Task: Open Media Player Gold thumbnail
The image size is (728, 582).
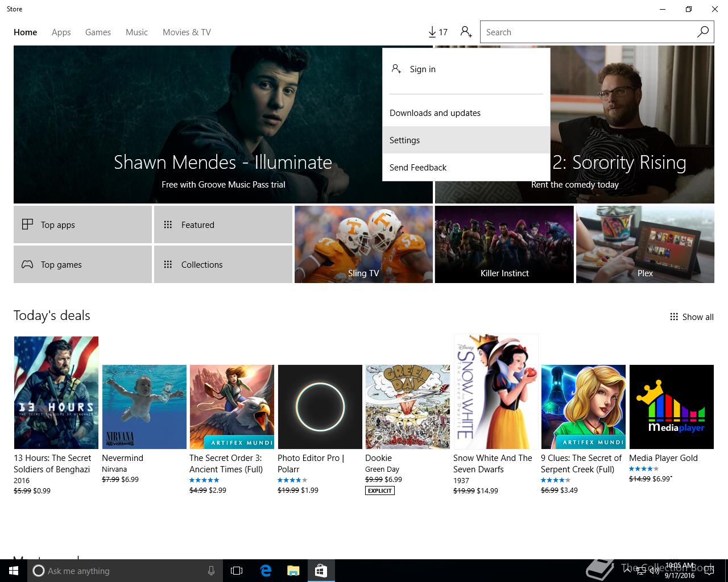Action: coord(672,407)
